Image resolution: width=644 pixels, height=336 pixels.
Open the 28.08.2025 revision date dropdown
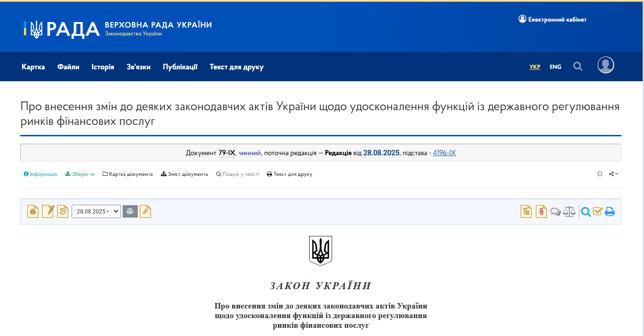tap(96, 211)
